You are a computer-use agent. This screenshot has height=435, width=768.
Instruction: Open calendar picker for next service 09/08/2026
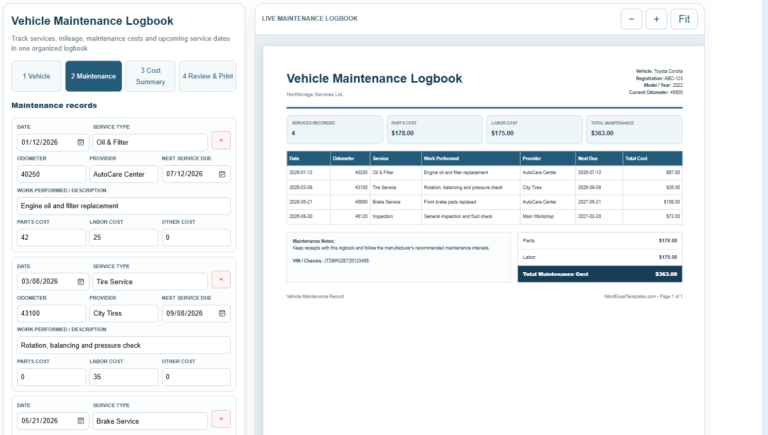222,314
